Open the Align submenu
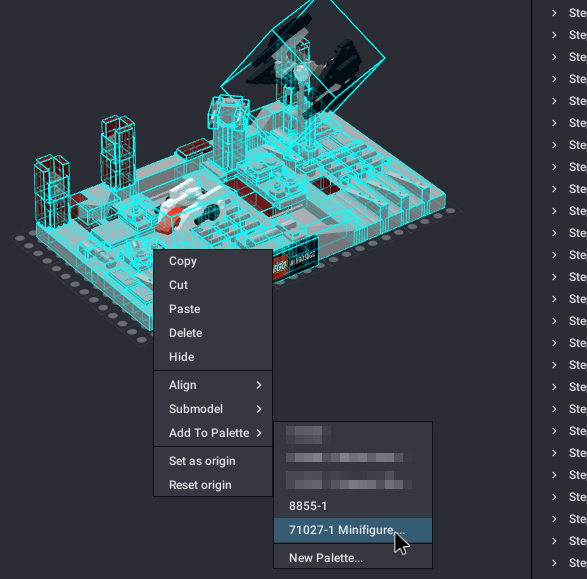Viewport: 587px width, 579px height. pos(213,385)
